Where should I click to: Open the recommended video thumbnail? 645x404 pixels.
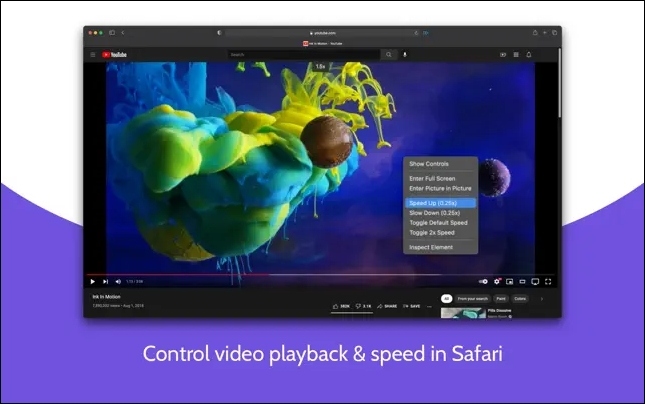[x=463, y=313]
